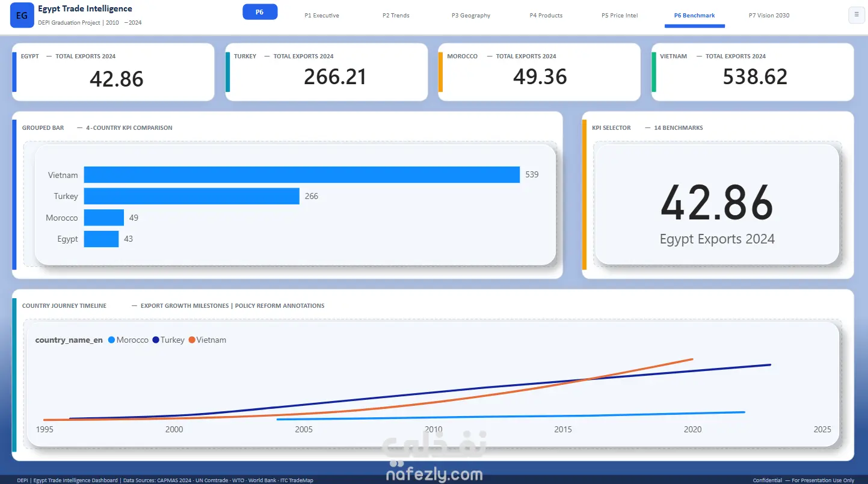Click the Country Journey Timeline heading

tap(64, 305)
